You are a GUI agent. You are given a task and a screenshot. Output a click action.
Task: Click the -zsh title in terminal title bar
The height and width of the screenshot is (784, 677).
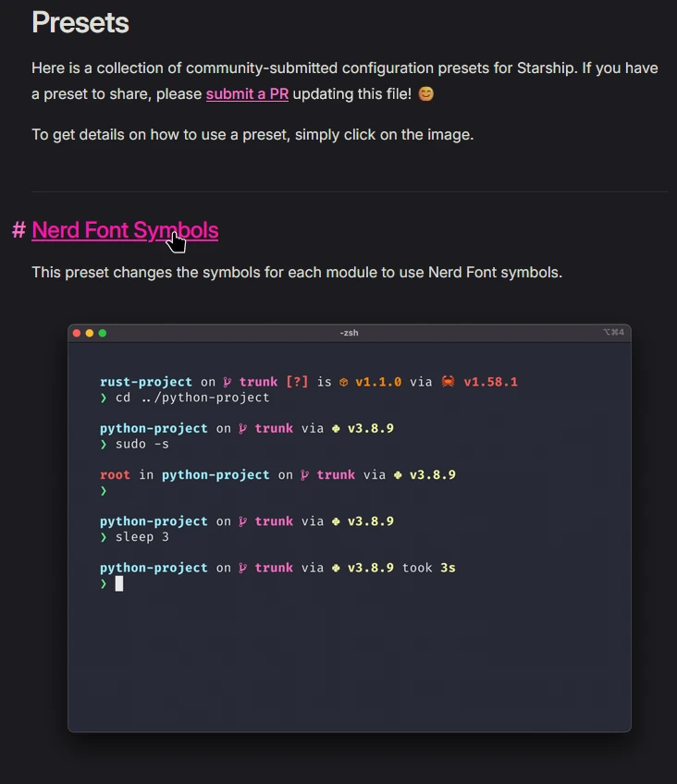coord(349,333)
